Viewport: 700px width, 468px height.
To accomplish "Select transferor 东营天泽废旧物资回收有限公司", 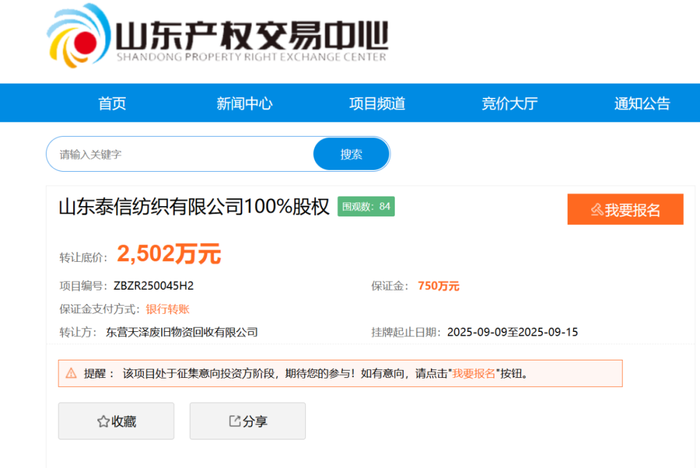I will click(182, 332).
